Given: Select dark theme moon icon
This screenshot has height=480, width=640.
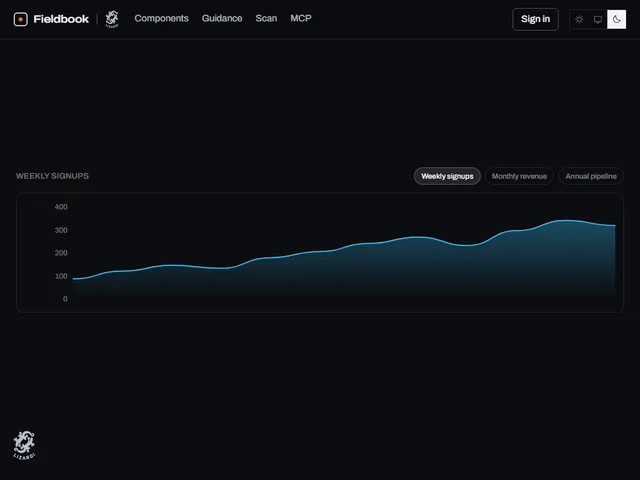Looking at the screenshot, I should click(x=616, y=19).
